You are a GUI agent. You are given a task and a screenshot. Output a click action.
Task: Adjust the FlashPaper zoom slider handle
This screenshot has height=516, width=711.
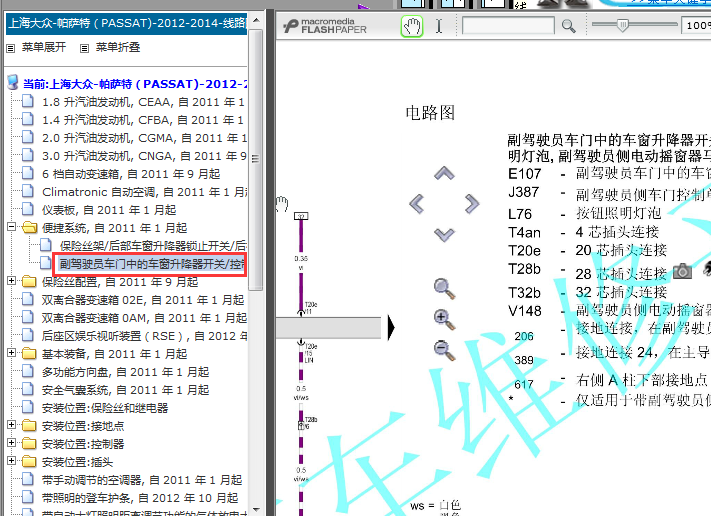(x=623, y=25)
